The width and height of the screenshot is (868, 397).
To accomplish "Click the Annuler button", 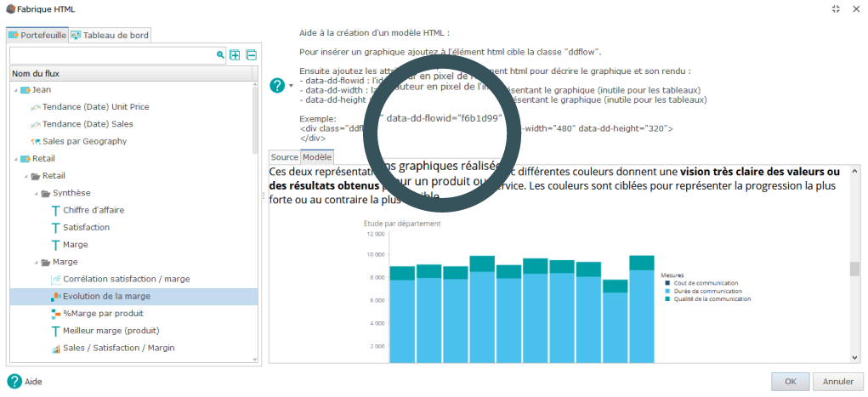I will [837, 382].
